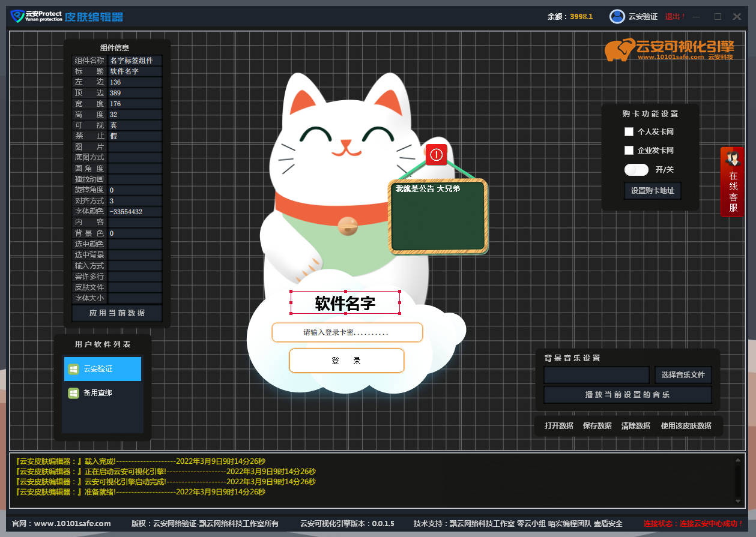
Task: Click the log panel scrollbar down arrow
Action: click(x=738, y=501)
